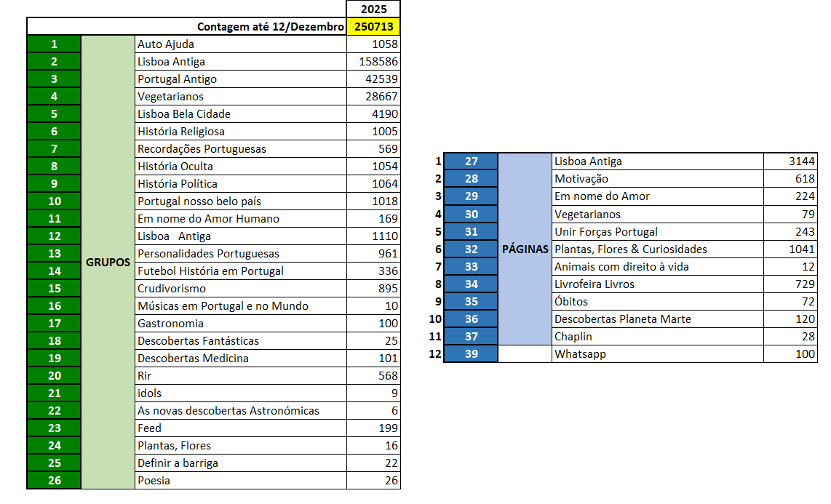831x504 pixels.
Task: Select 'As novas descobertas Astronómicas' cell
Action: 240,411
